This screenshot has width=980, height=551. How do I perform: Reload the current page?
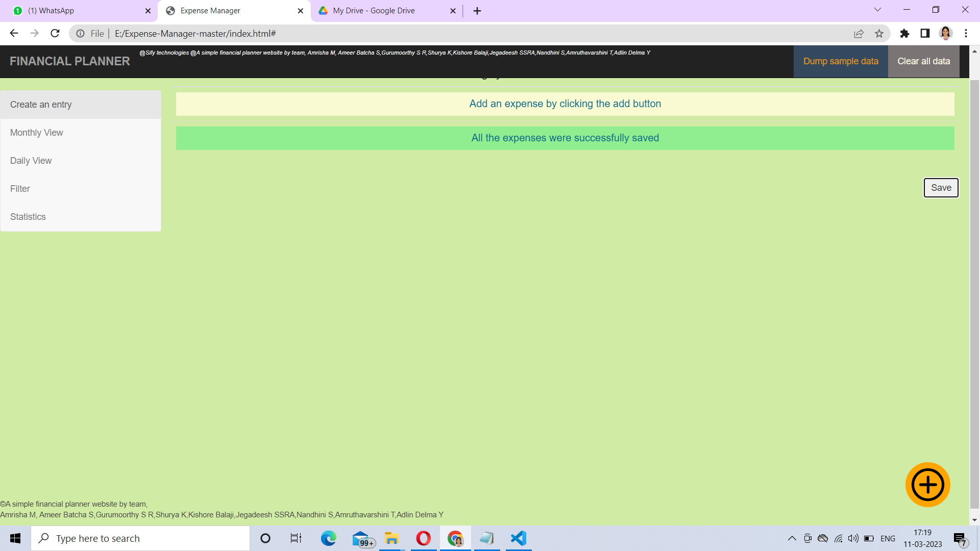pyautogui.click(x=55, y=34)
